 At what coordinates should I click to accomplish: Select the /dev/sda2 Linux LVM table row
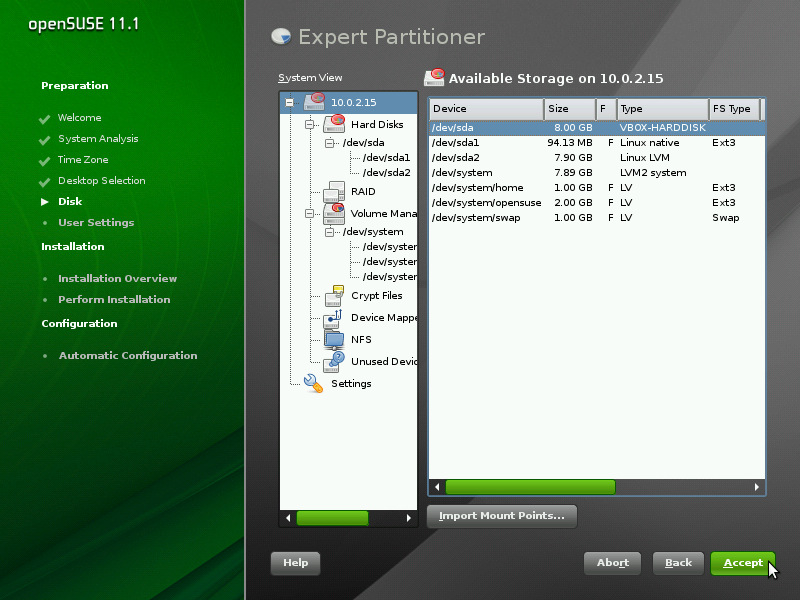pos(597,158)
